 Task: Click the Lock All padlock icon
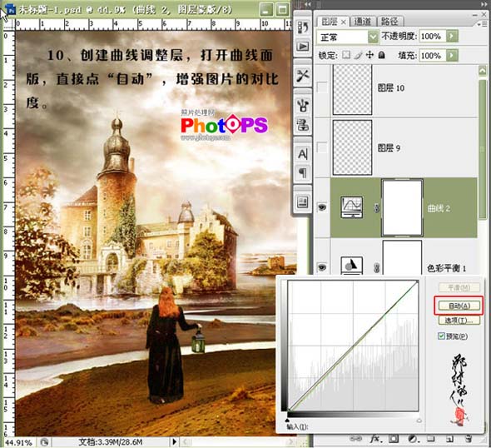[x=381, y=55]
